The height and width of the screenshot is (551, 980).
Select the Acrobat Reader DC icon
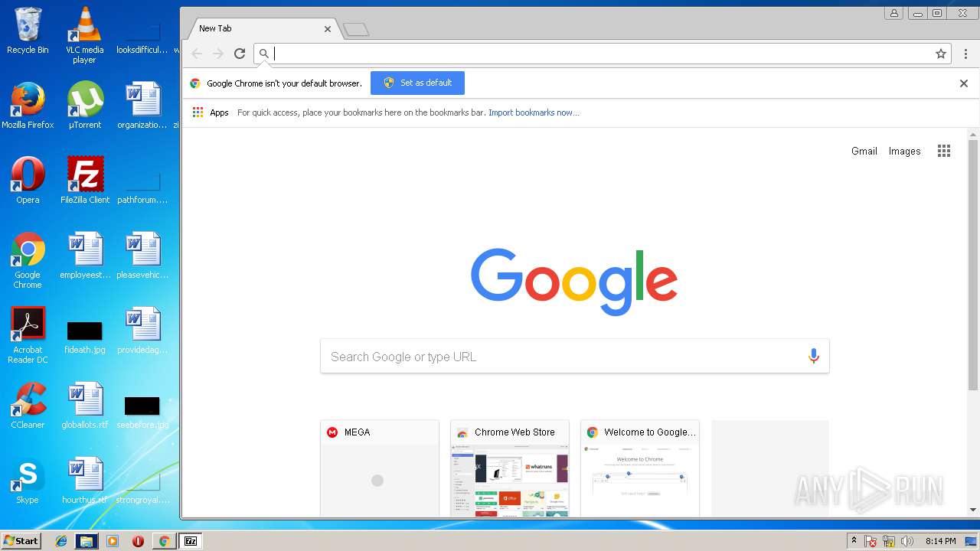(28, 335)
